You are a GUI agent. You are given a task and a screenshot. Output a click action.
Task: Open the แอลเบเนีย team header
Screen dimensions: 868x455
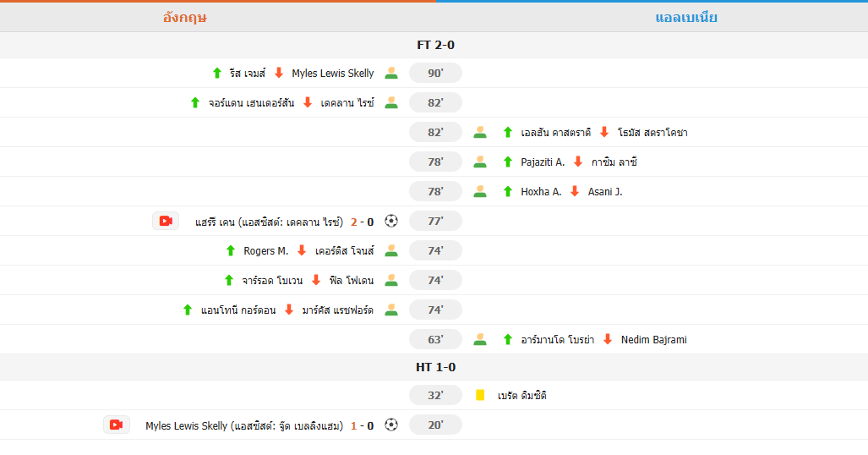686,18
